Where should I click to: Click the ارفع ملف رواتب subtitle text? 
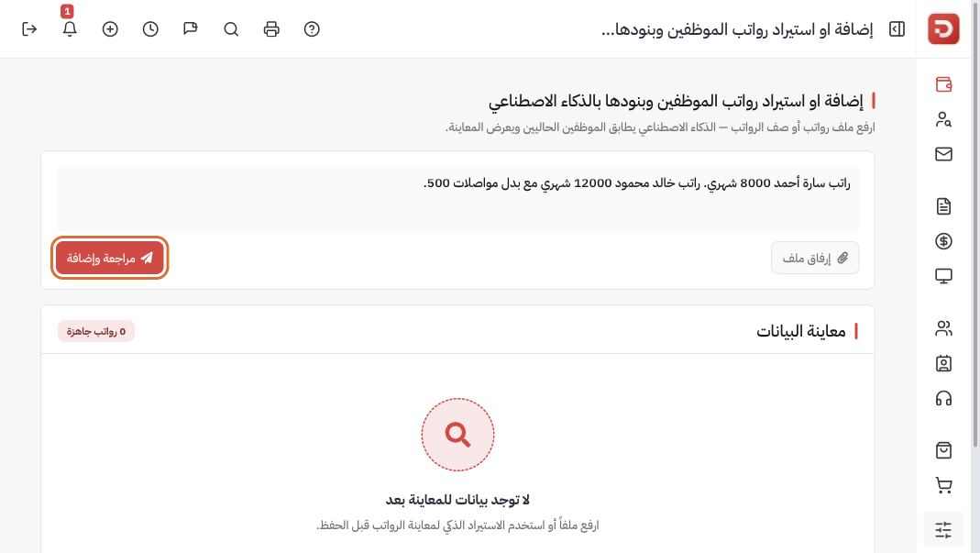tap(660, 127)
